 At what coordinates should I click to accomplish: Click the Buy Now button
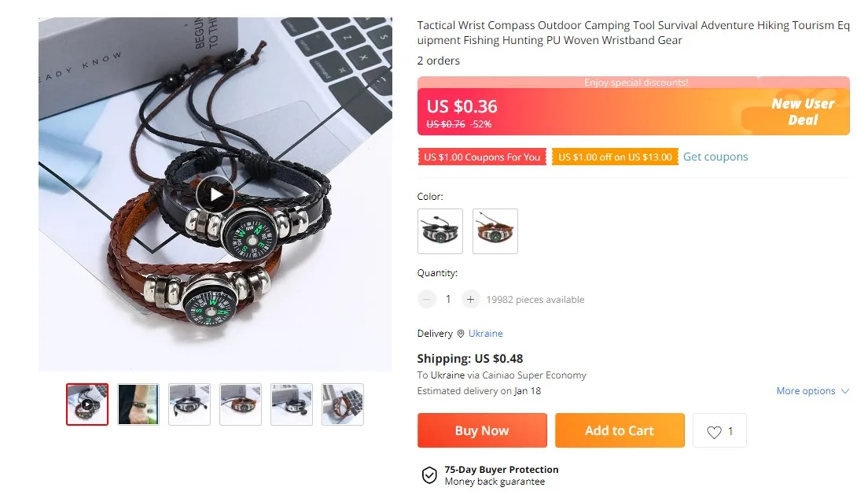pos(482,430)
